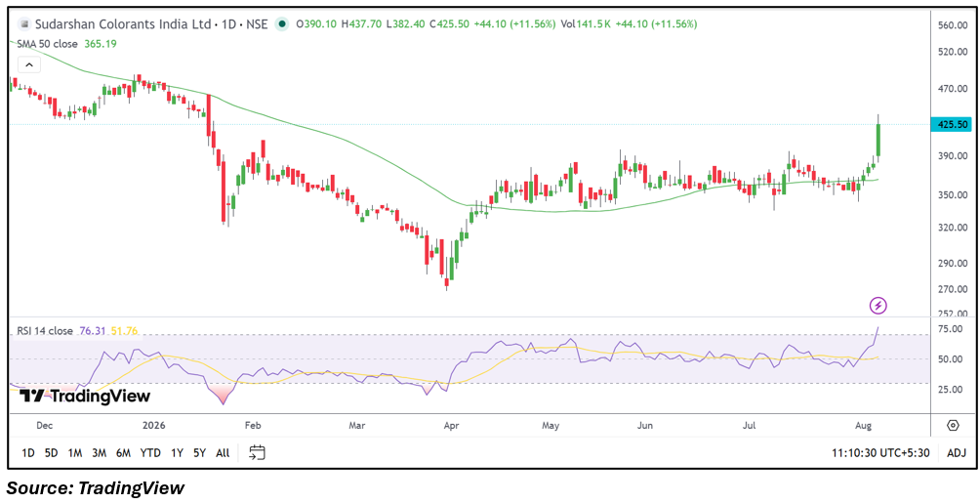The height and width of the screenshot is (504, 980).
Task: Click the 560.00 price axis label
Action: [951, 25]
